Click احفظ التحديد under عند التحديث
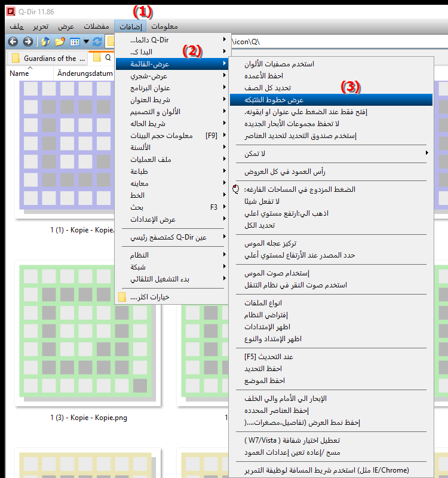Screen dimensions: 448x478 (x=332, y=369)
